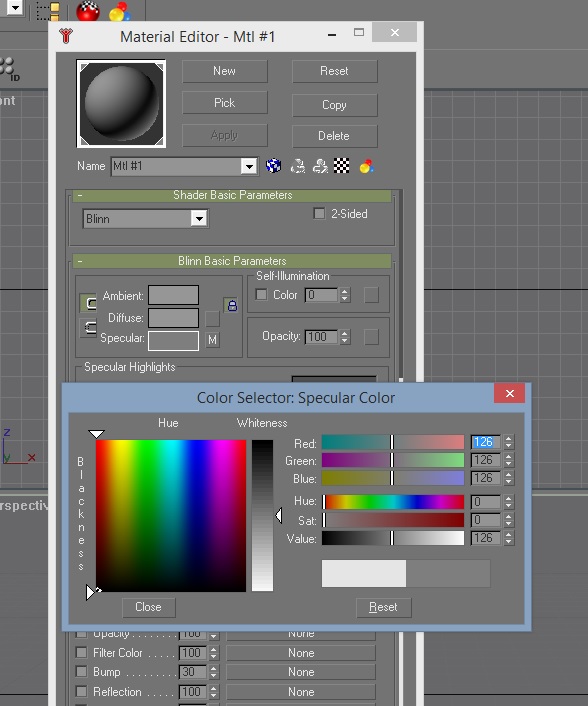Click the first teapot material icon beside Name

tap(298, 166)
